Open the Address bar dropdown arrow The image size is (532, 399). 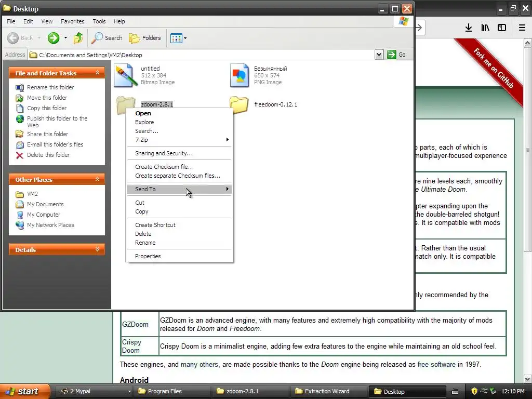(379, 55)
